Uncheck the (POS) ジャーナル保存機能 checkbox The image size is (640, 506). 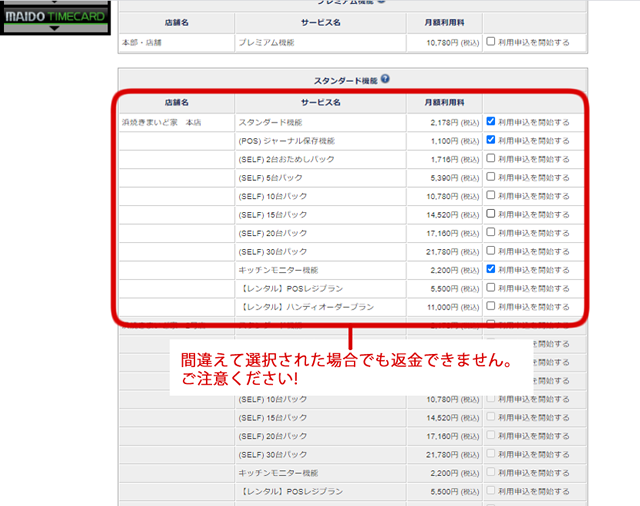click(491, 140)
